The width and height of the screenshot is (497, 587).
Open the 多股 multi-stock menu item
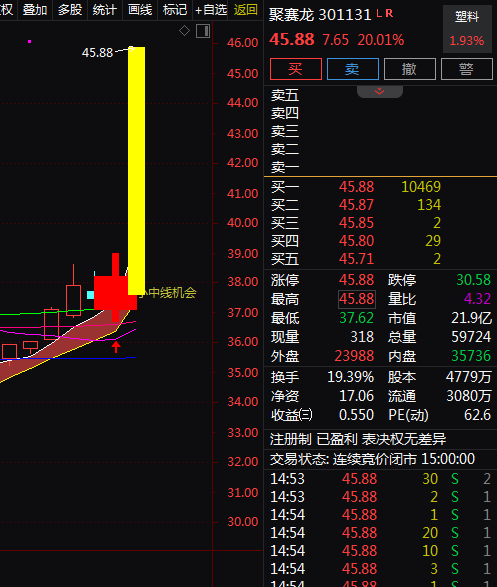[70, 9]
